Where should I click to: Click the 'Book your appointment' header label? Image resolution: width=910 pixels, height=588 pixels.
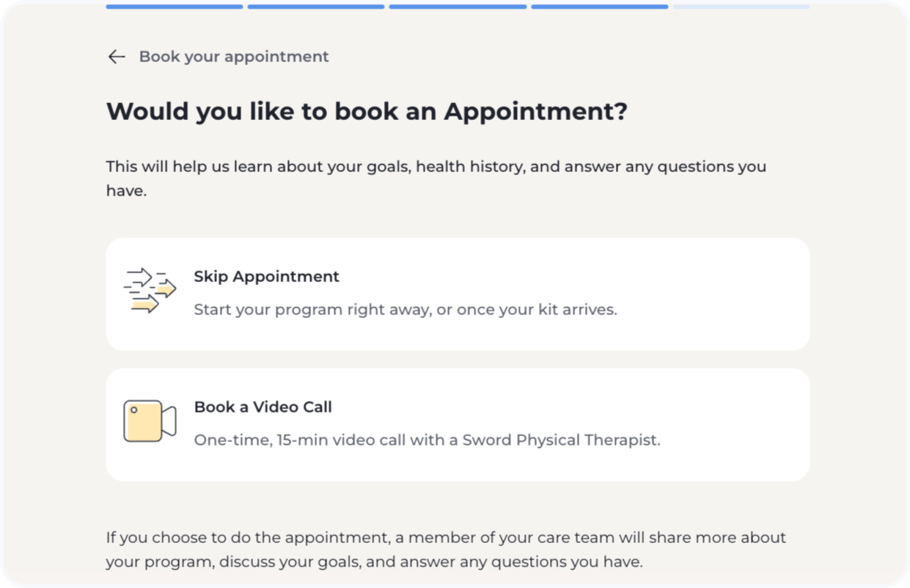coord(233,57)
